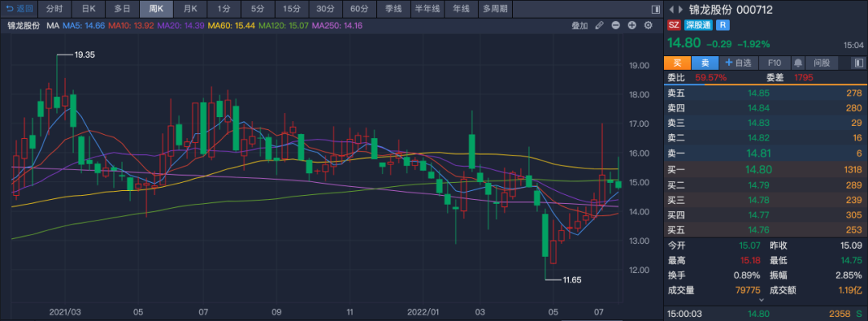The image size is (868, 321).
Task: Open the chart drawing pencil tool
Action: [599, 26]
